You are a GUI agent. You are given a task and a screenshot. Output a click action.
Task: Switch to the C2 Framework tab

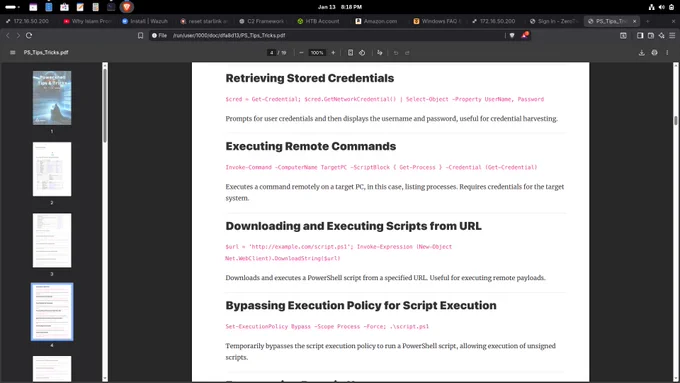263,21
